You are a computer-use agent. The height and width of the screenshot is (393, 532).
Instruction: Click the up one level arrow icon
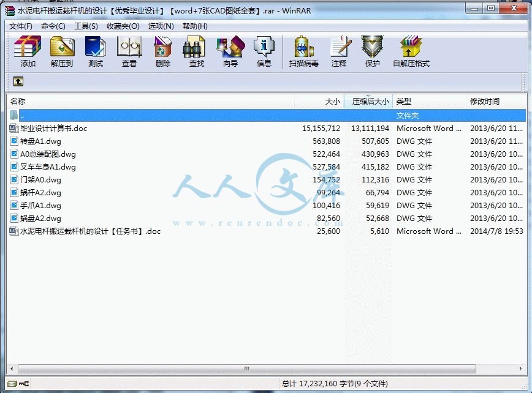[18, 81]
